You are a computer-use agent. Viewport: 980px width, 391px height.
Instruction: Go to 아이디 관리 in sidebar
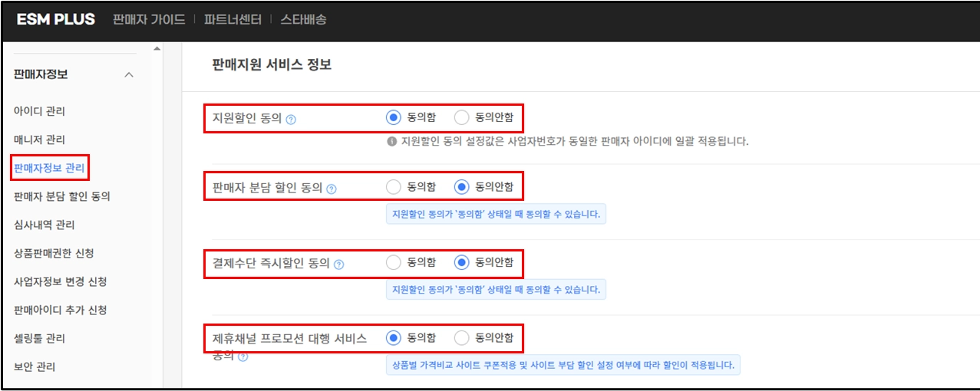click(39, 111)
